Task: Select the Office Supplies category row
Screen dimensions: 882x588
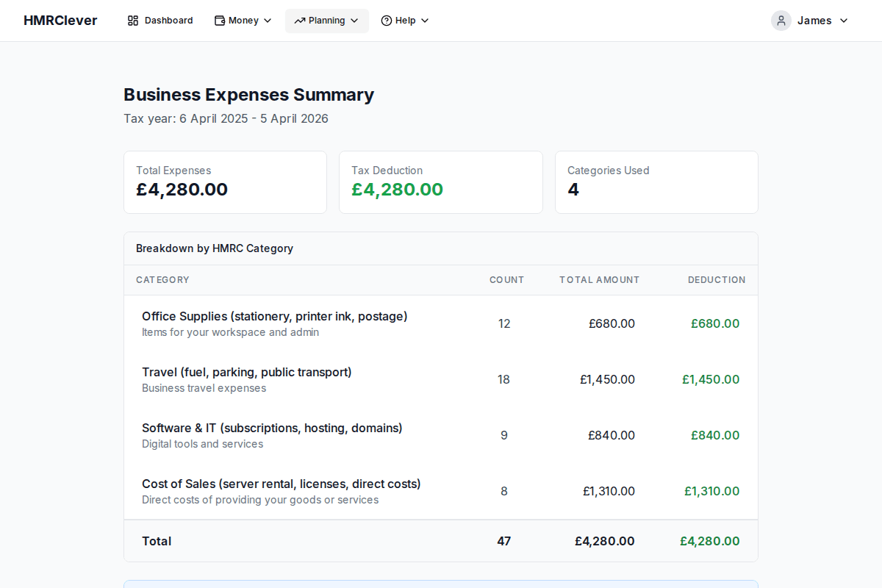Action: coord(440,323)
